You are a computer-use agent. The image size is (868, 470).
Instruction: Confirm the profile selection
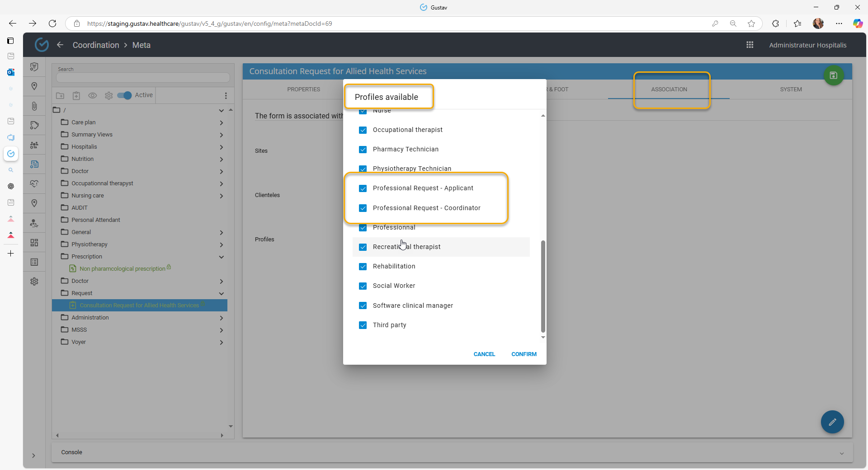coord(524,354)
